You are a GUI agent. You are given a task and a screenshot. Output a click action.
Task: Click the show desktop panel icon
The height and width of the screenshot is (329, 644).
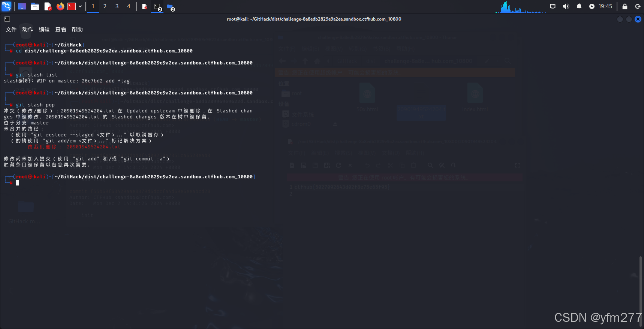click(x=22, y=6)
